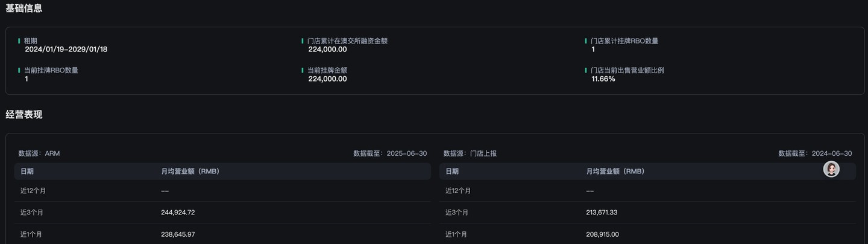Click 门店上报 table 日期 column header
The image size is (868, 244).
coord(452,172)
